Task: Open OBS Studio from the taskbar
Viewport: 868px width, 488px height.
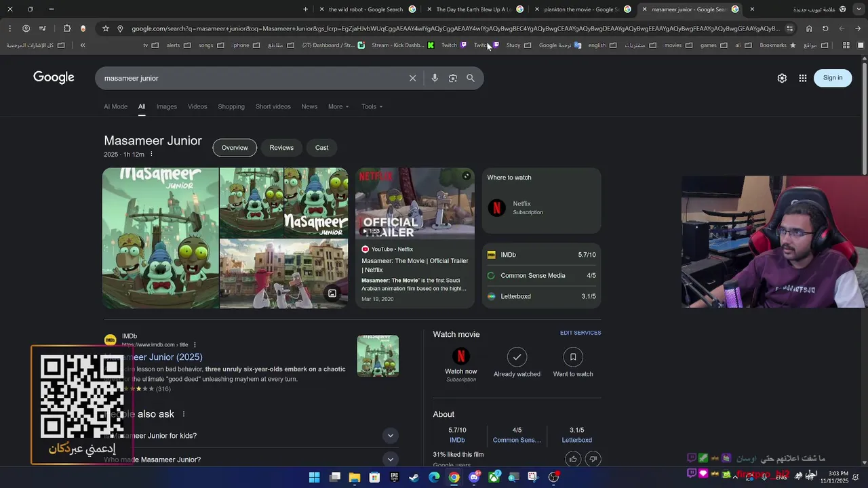Action: click(x=553, y=477)
